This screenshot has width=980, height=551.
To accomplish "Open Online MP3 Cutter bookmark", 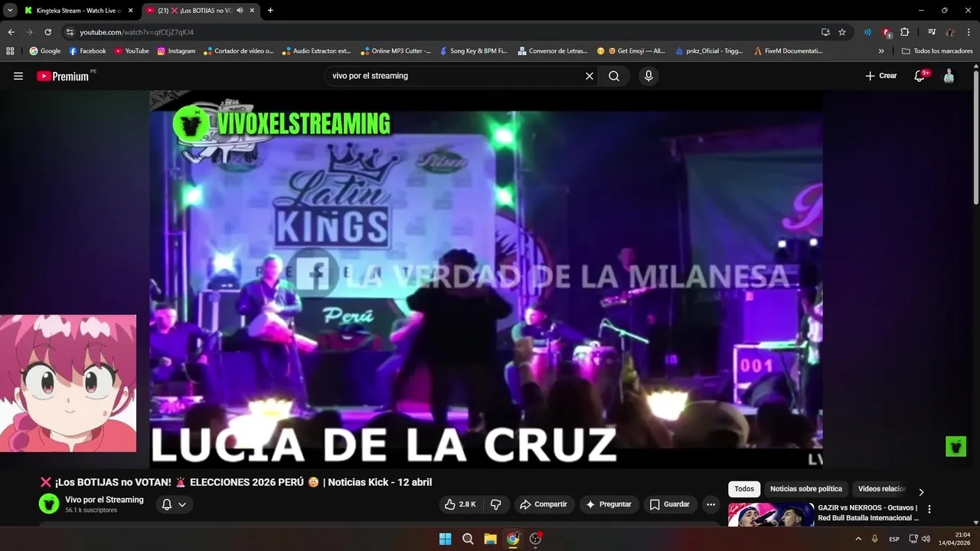I will (x=394, y=51).
